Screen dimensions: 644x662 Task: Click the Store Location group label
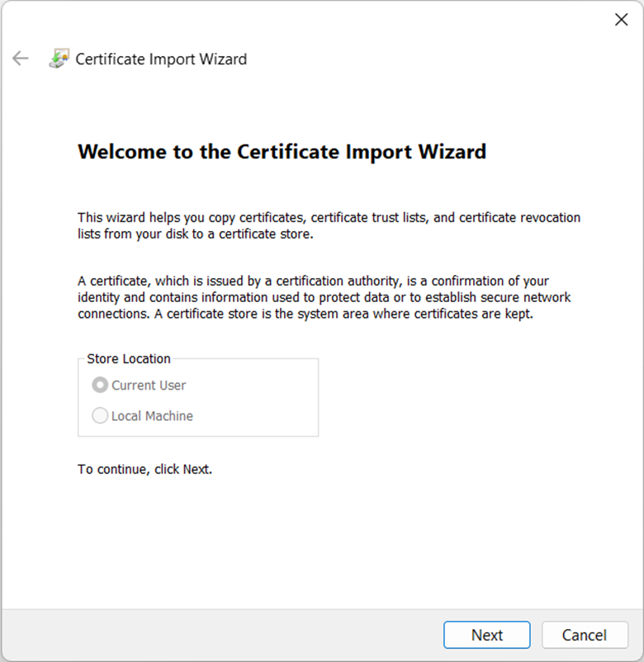point(129,358)
